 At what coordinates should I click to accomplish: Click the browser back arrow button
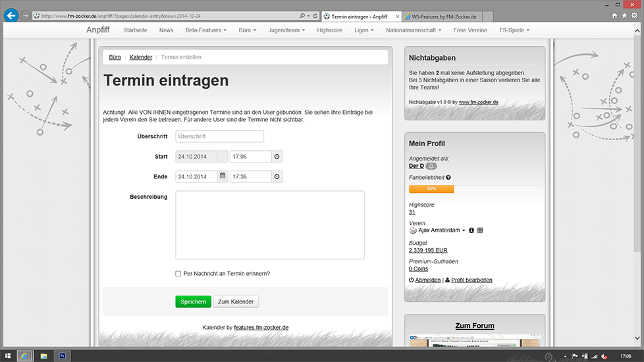[11, 15]
